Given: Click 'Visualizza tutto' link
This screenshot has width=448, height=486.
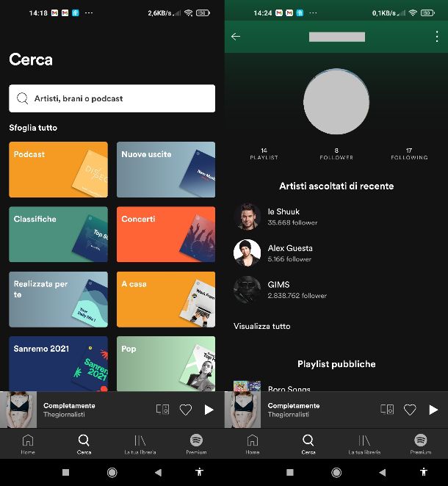Looking at the screenshot, I should 262,326.
